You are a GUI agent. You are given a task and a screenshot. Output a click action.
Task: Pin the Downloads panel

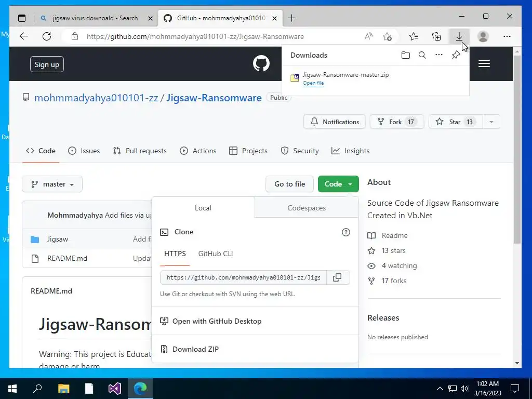click(456, 55)
